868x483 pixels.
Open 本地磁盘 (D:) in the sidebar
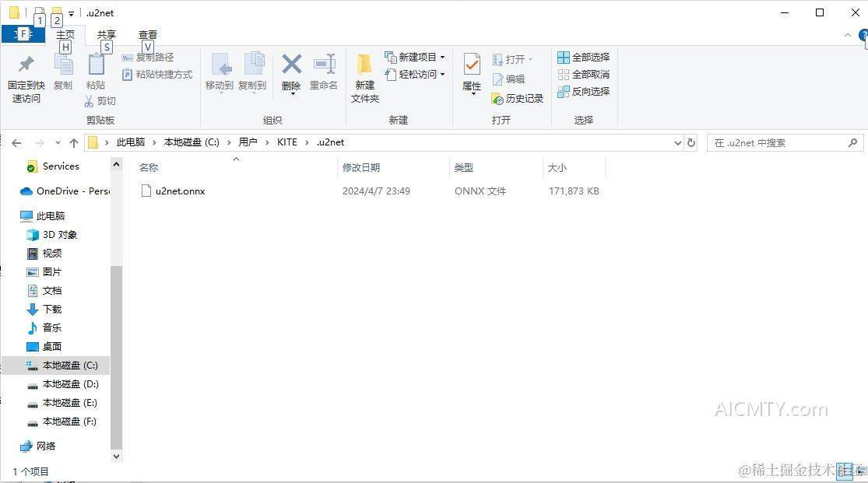70,383
